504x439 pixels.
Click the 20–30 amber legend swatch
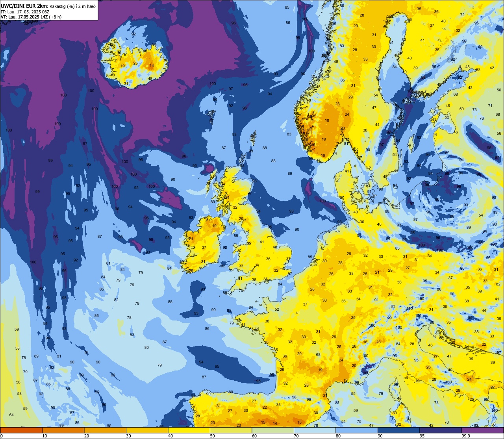click(x=105, y=430)
